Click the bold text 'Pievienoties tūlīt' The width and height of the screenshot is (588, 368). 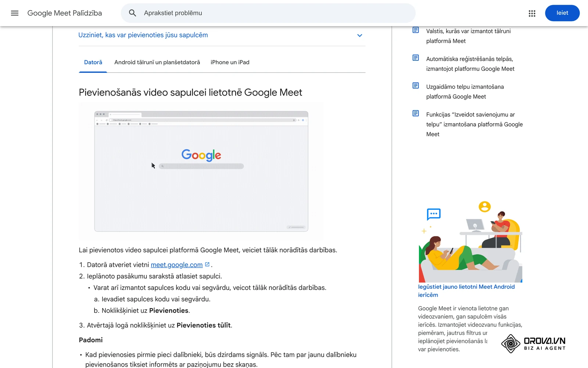click(x=204, y=325)
